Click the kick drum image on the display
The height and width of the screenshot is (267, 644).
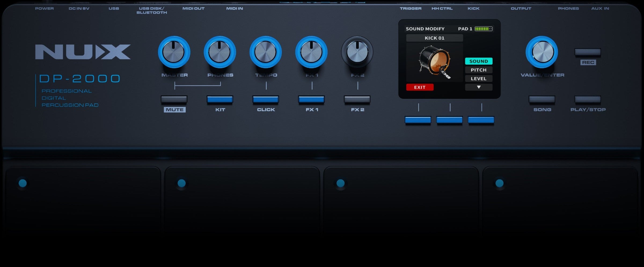(x=435, y=62)
